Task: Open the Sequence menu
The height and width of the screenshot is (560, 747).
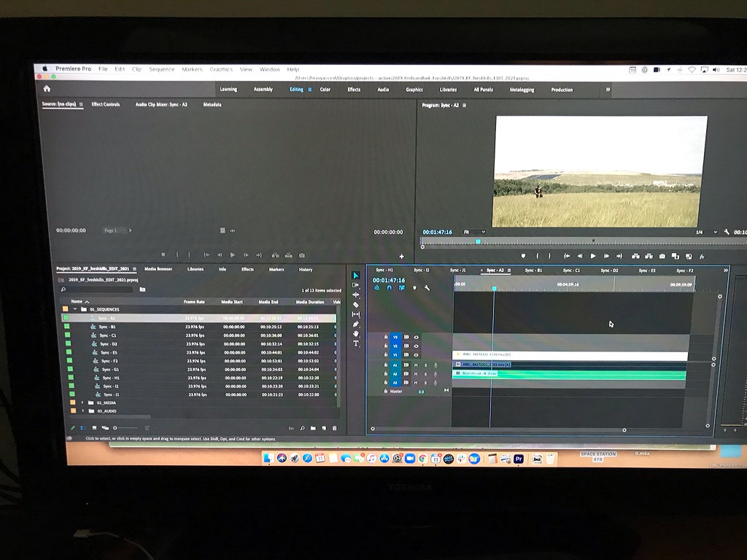Action: click(x=161, y=69)
